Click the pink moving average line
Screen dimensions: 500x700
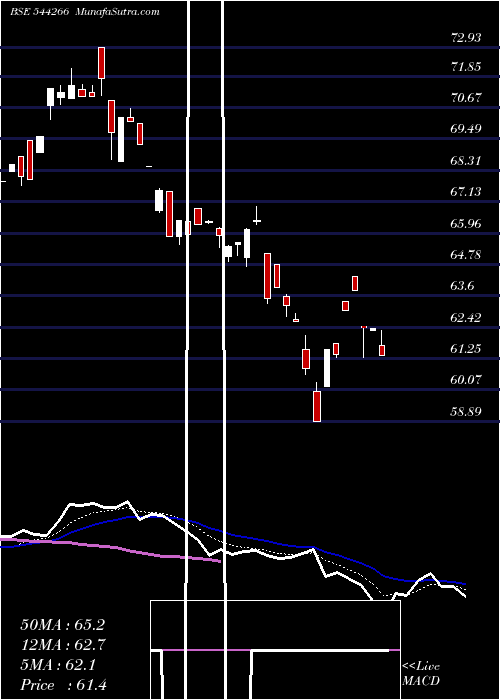pyautogui.click(x=112, y=549)
